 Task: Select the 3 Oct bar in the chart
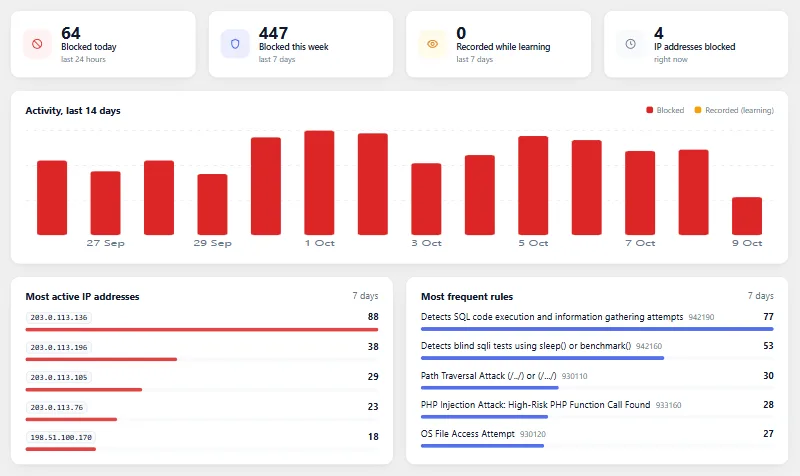pyautogui.click(x=426, y=199)
